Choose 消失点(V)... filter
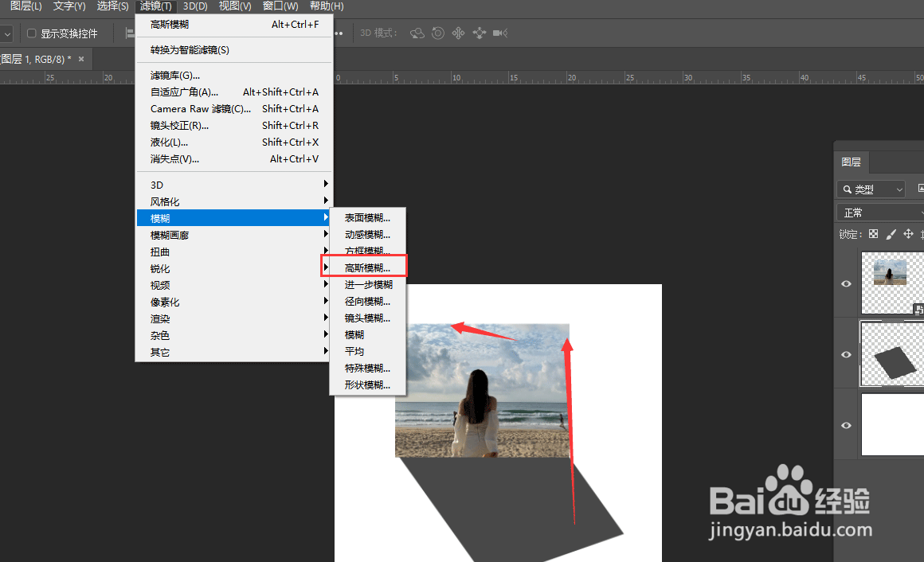Screen dimensions: 924x562 (234, 159)
